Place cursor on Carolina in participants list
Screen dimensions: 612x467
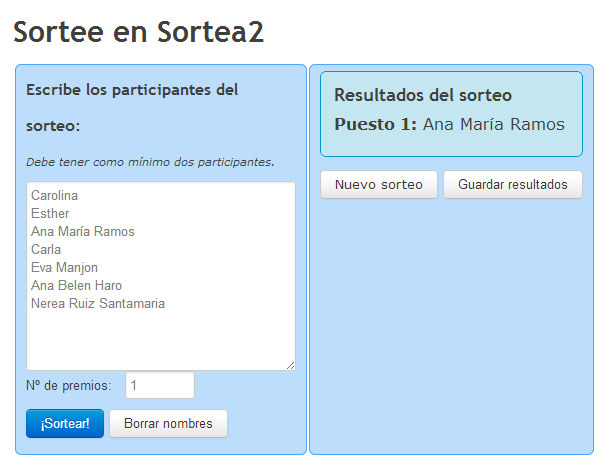point(54,196)
